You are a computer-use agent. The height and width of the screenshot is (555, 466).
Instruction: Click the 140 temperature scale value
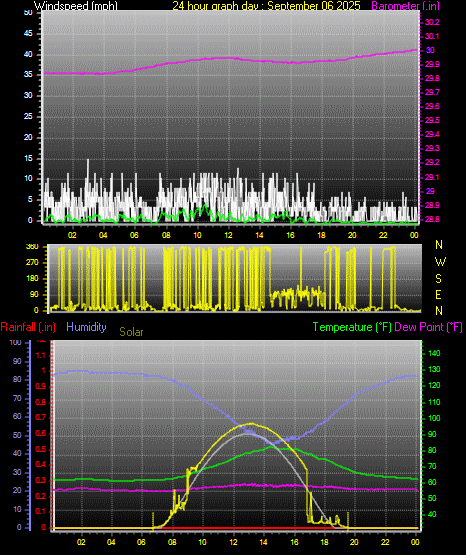(434, 353)
